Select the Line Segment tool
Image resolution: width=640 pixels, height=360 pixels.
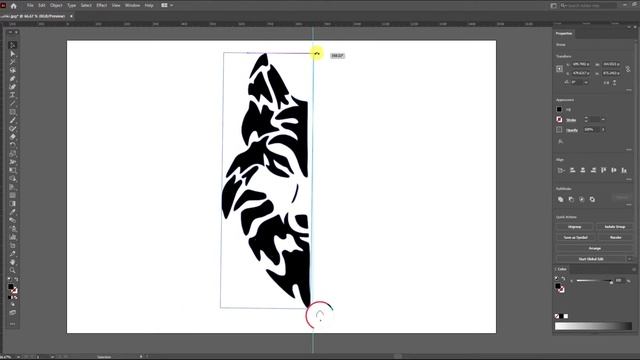(x=13, y=103)
